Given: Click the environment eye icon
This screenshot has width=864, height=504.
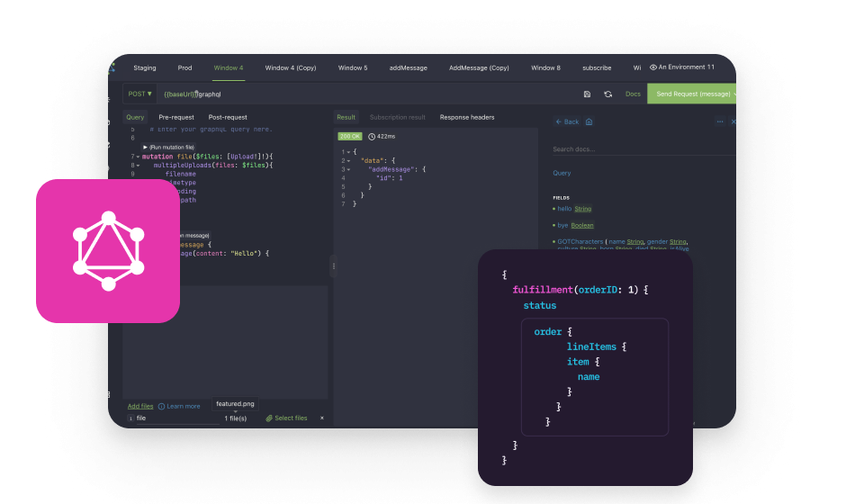Looking at the screenshot, I should [653, 67].
